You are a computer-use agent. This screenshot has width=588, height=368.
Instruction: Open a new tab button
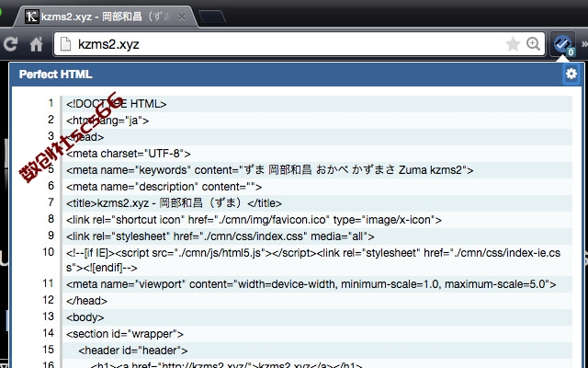point(212,17)
